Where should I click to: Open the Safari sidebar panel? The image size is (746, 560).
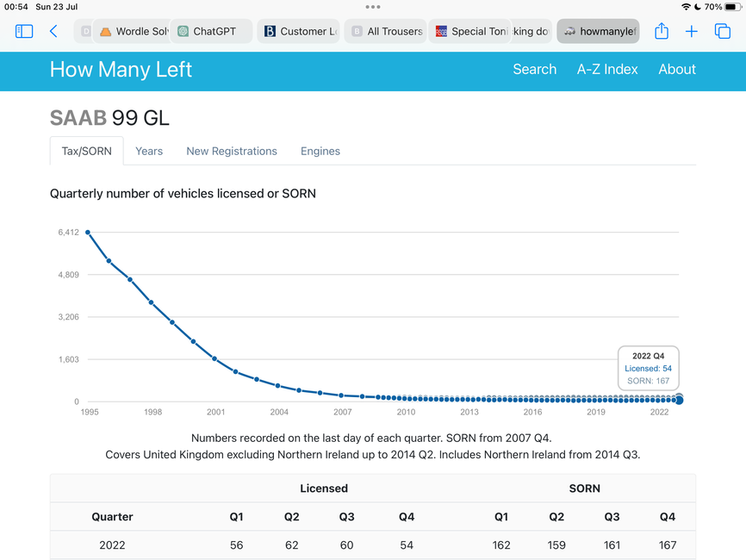coord(24,31)
